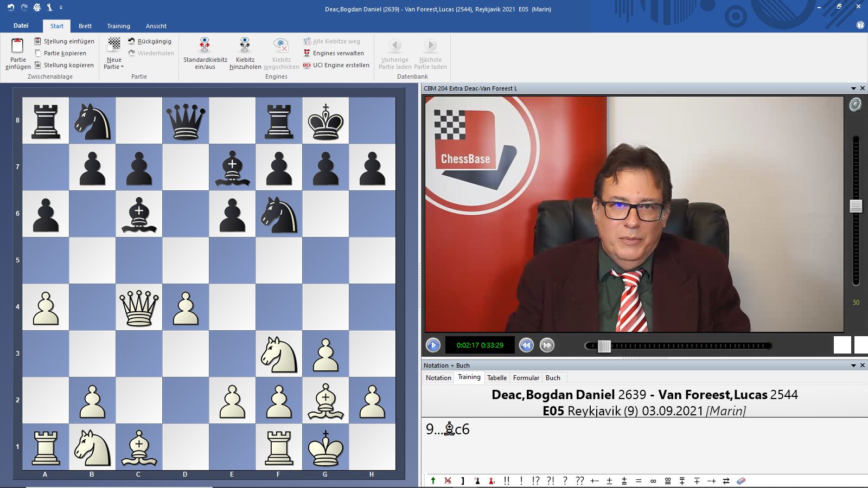Click Rückgängig to undo the move
Screen dimensions: 868x488
[154, 41]
